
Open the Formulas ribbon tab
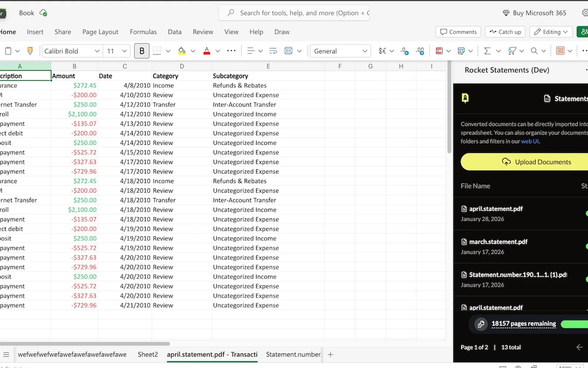point(143,32)
